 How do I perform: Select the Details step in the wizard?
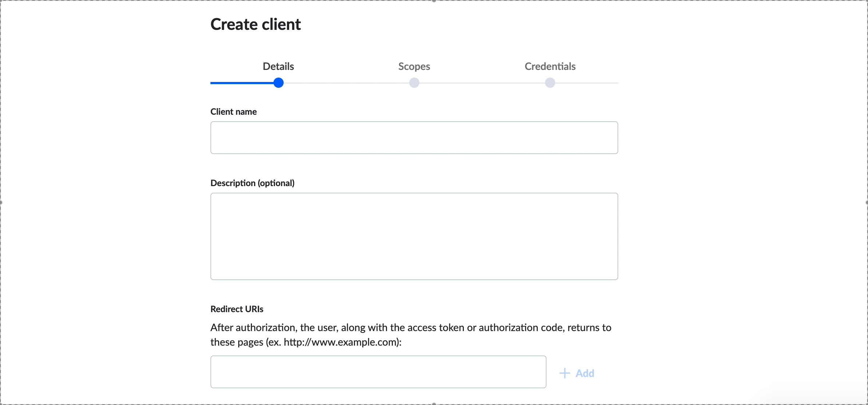point(278,66)
